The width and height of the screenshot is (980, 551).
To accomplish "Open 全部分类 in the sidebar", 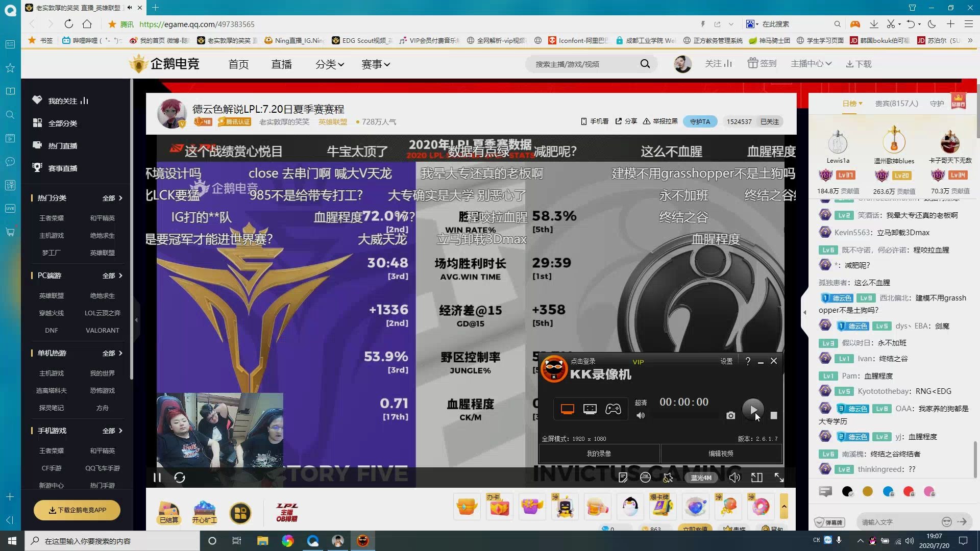I will point(55,123).
